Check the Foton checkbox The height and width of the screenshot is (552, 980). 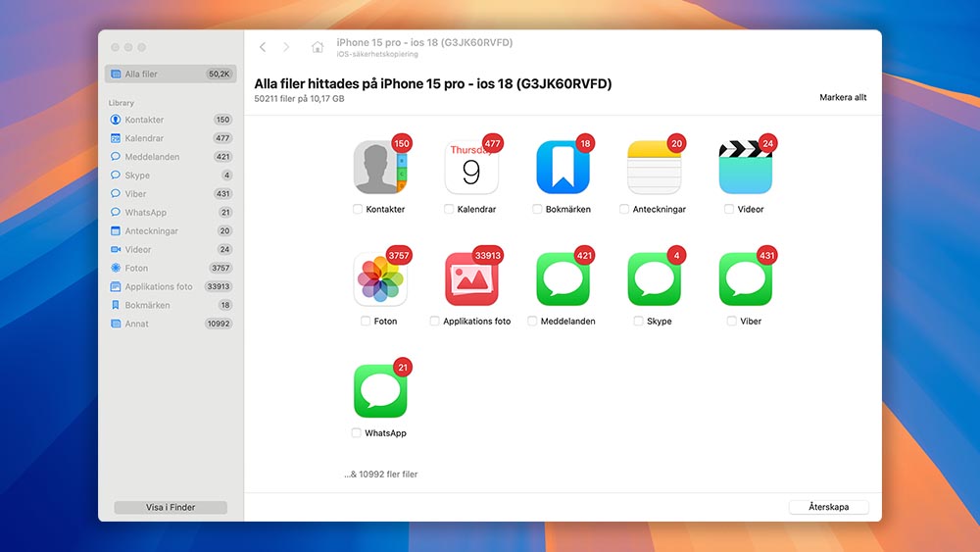pyautogui.click(x=365, y=321)
